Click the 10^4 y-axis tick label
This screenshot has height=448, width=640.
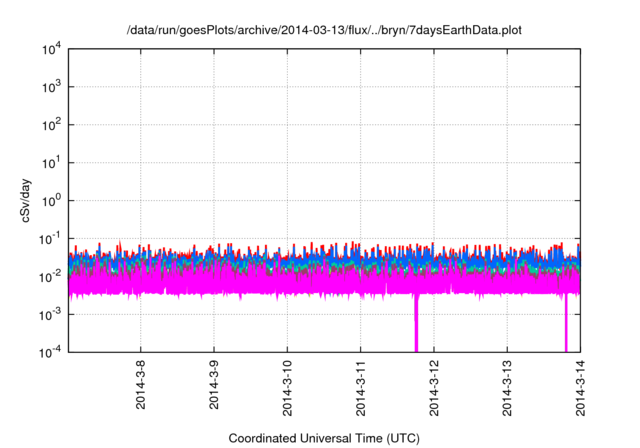(x=51, y=49)
